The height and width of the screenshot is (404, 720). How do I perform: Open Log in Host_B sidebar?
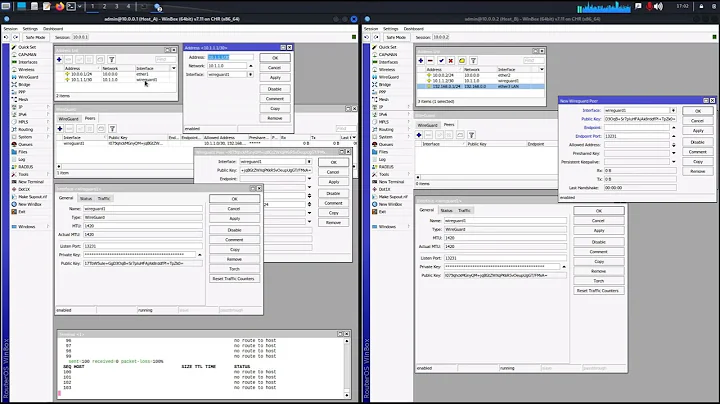point(382,159)
